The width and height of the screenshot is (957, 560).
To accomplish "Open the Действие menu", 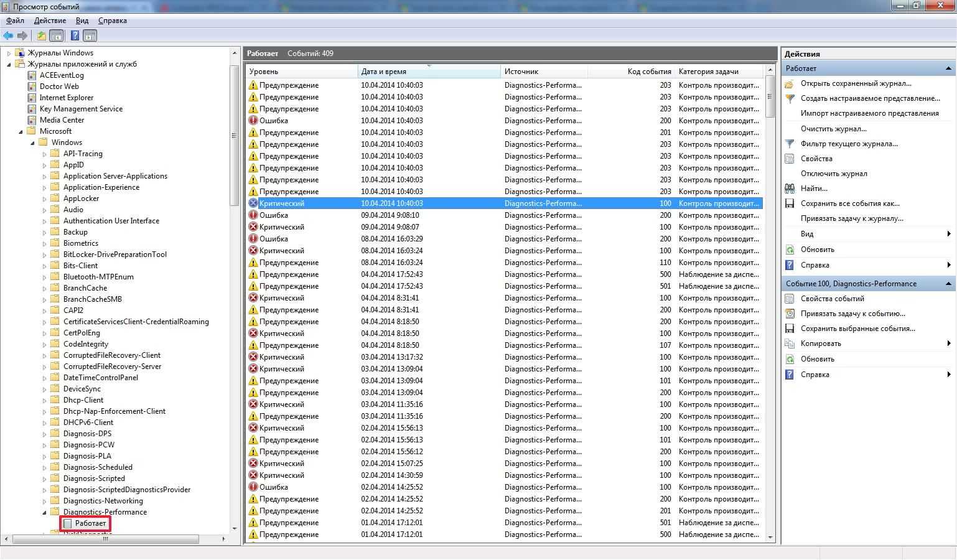I will click(50, 21).
